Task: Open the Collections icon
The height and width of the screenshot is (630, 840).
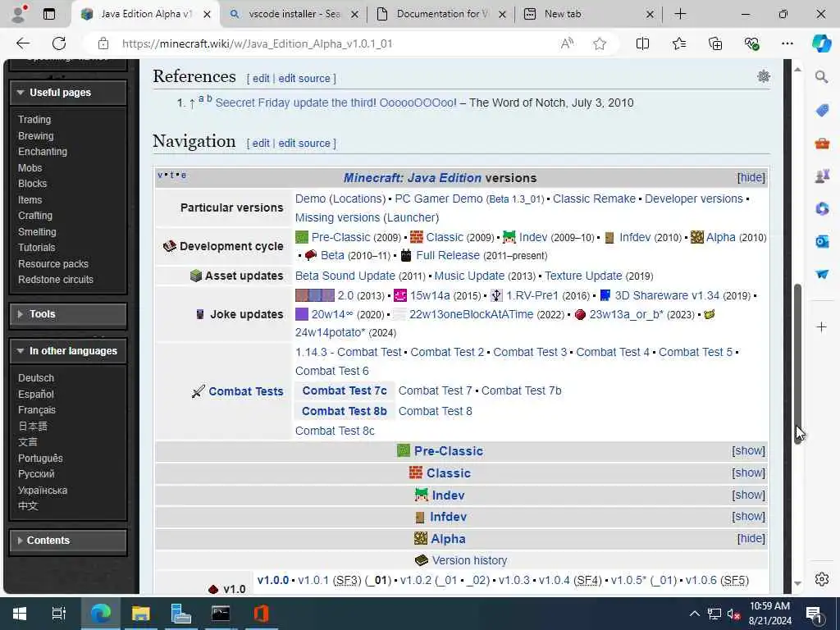Action: (x=715, y=43)
